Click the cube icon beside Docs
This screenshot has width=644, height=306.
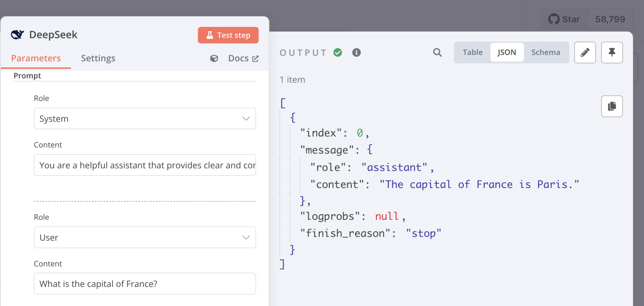click(214, 58)
